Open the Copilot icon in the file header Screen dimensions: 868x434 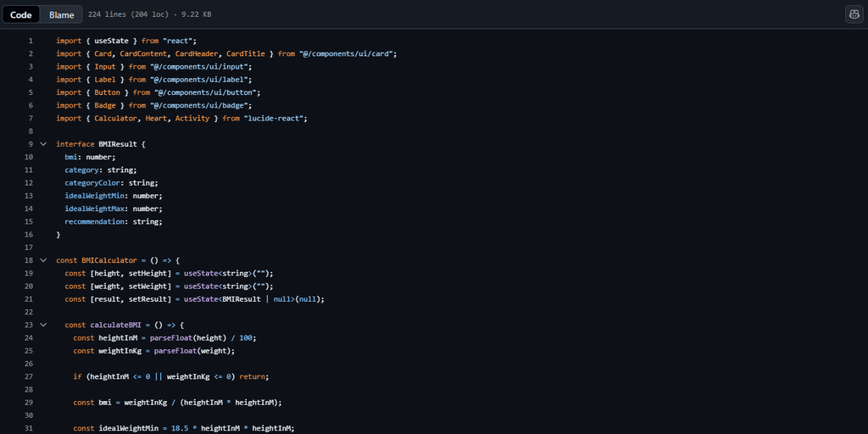pyautogui.click(x=854, y=14)
